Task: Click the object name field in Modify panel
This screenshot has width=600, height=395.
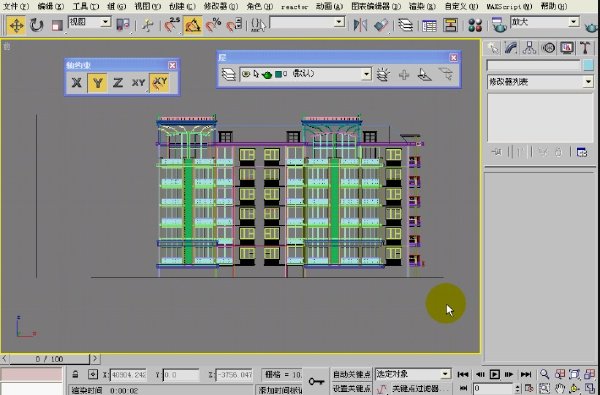Action: 533,65
